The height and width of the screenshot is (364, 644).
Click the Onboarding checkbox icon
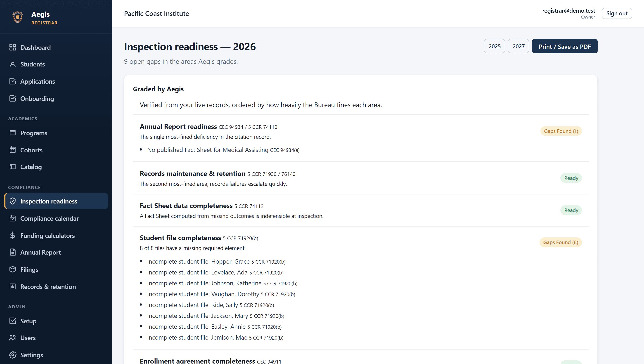click(x=12, y=99)
